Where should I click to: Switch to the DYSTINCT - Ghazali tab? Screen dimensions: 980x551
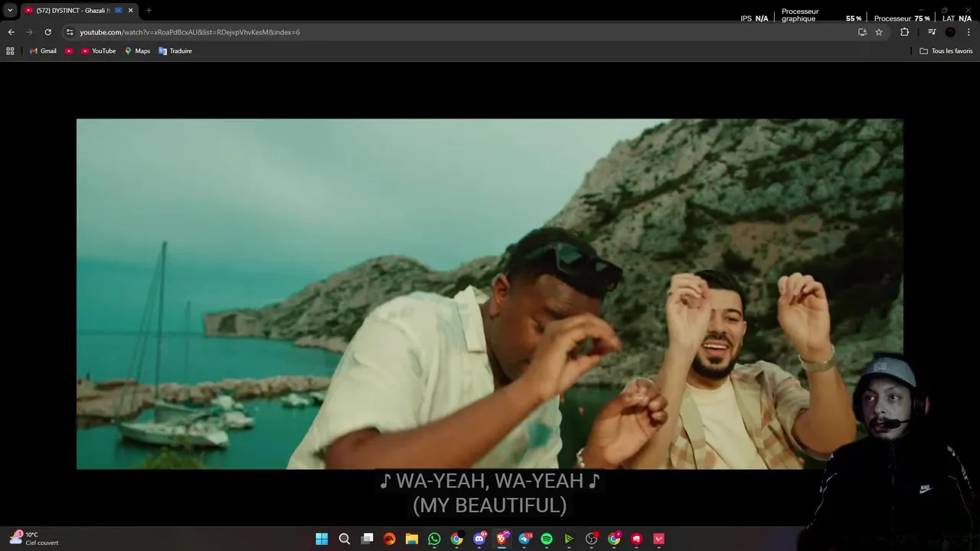pyautogui.click(x=73, y=10)
